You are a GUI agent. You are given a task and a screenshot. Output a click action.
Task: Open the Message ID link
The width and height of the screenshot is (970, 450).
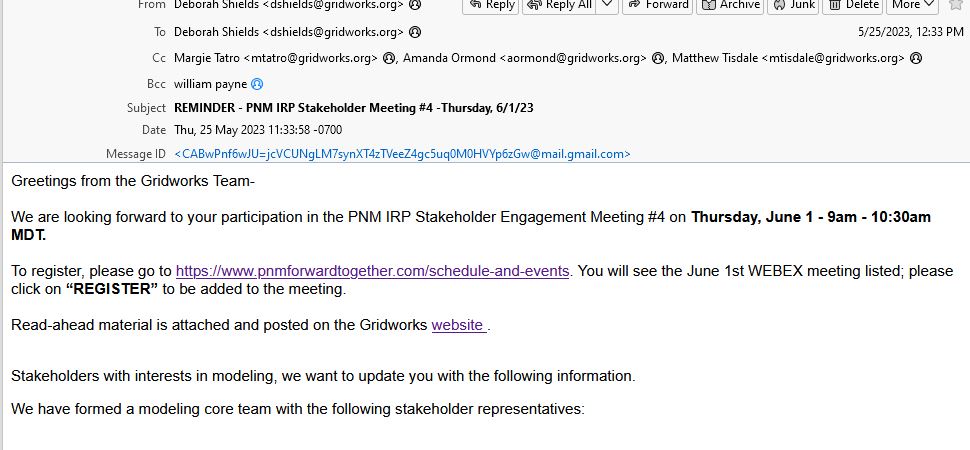402,154
